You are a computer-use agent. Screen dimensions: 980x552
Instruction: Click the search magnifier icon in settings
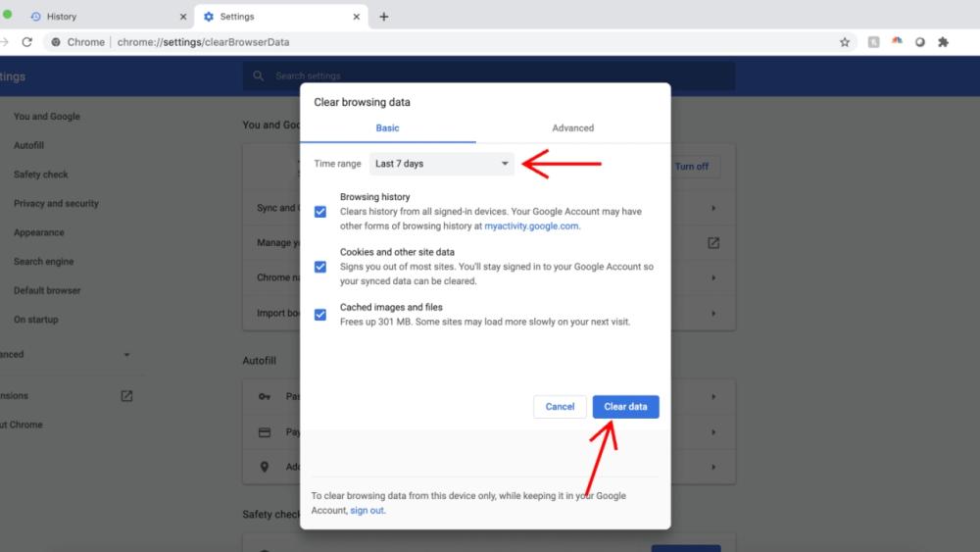point(259,76)
